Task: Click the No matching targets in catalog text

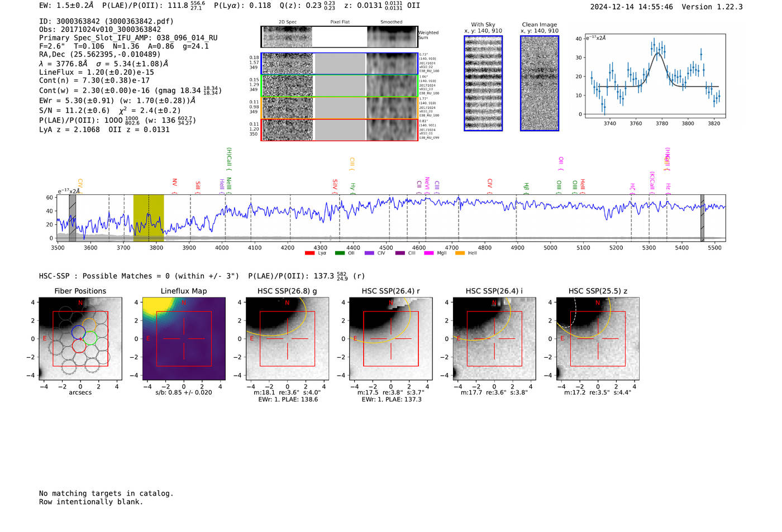Action: [x=106, y=493]
